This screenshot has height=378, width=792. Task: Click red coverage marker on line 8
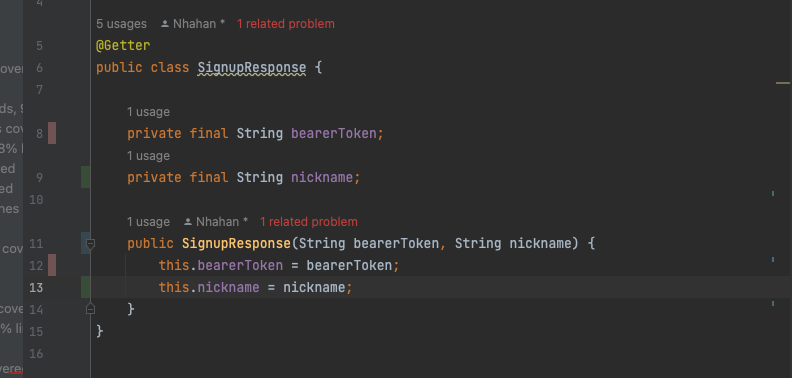click(x=52, y=133)
